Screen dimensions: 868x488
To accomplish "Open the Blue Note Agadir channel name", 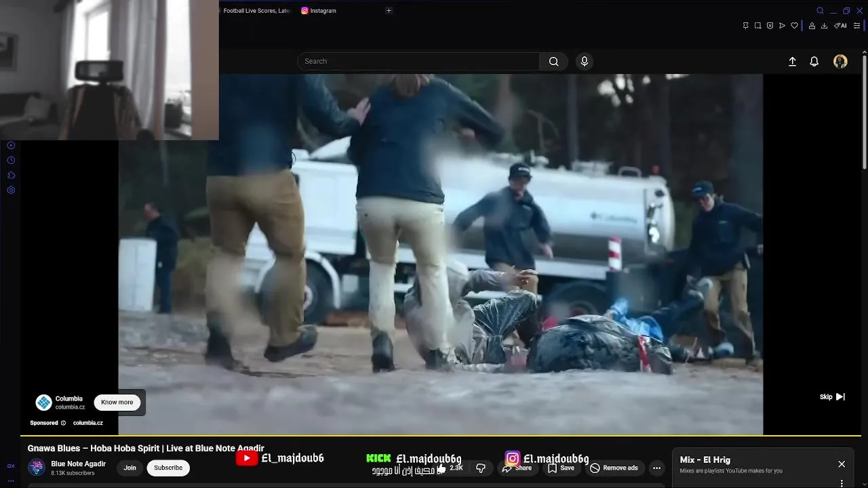I will [x=79, y=464].
